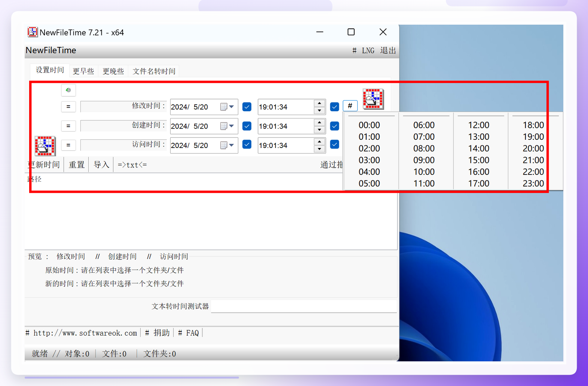588x386 pixels.
Task: Close the NewFileTime window
Action: click(x=383, y=32)
